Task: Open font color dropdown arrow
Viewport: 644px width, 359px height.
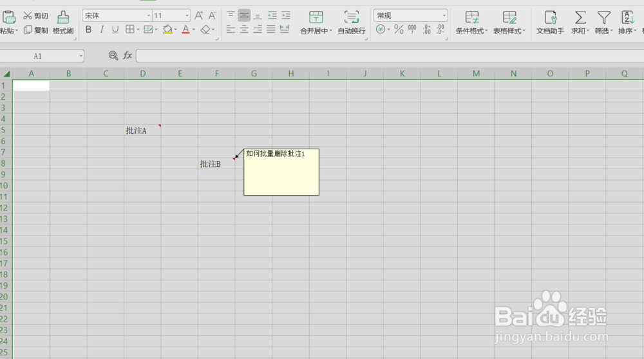Action: tap(194, 30)
